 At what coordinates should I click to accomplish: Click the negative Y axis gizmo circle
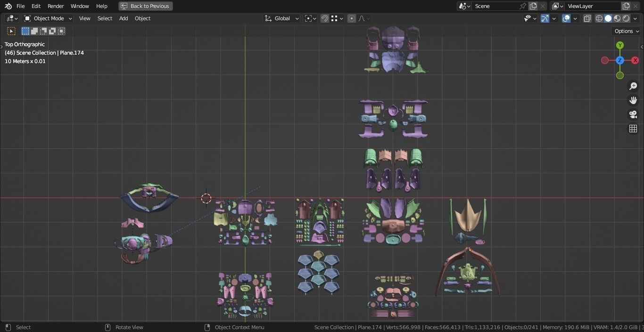point(620,75)
